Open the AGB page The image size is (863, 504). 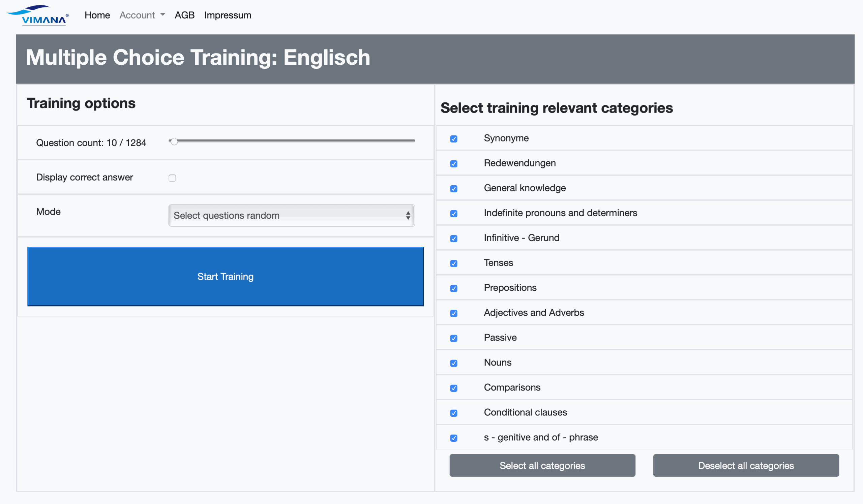[x=184, y=15]
